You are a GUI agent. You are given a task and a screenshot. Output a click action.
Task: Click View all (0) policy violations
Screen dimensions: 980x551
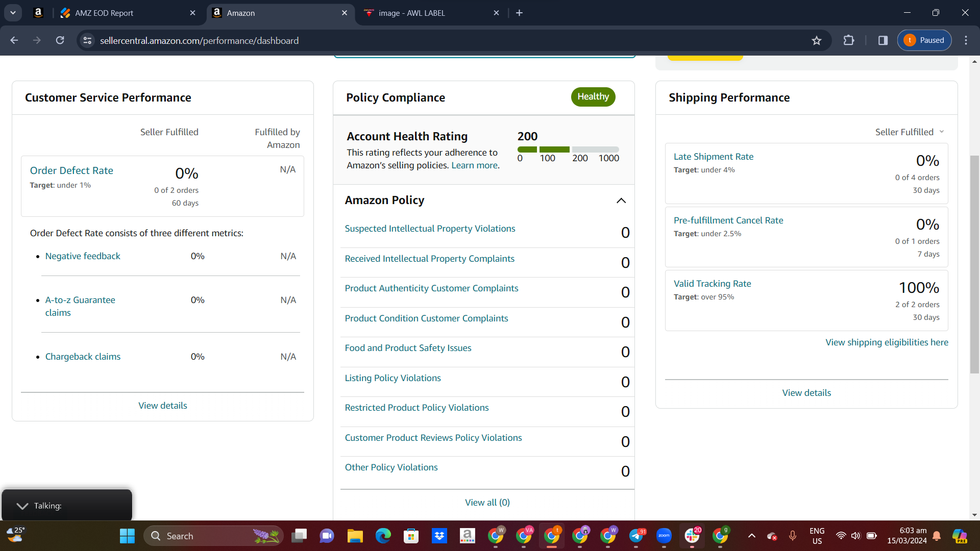(487, 503)
